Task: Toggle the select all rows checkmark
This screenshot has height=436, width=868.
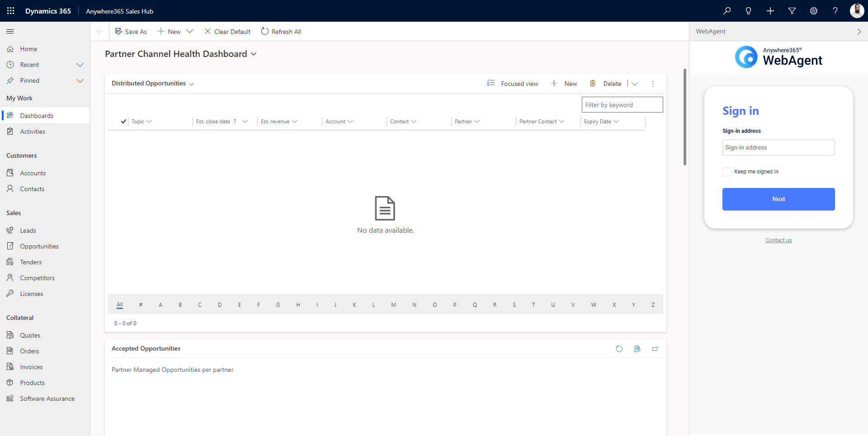Action: [123, 122]
